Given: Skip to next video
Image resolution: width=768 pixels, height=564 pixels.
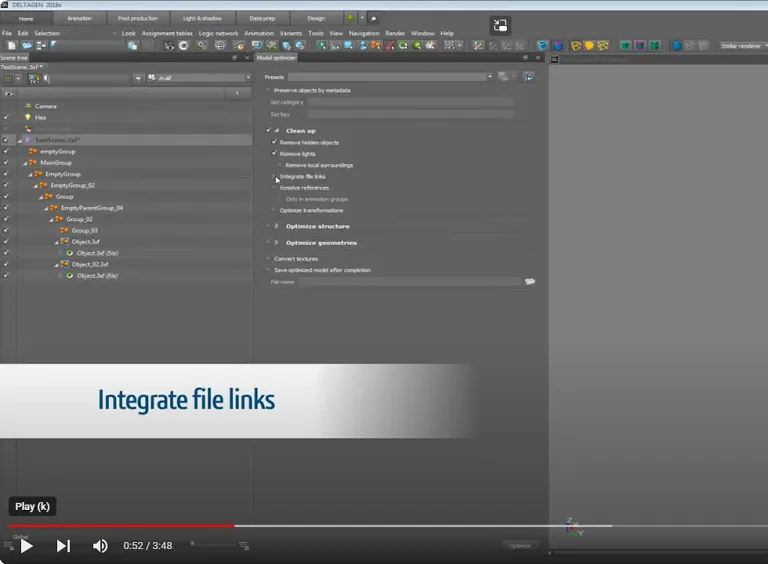Looking at the screenshot, I should pos(63,545).
